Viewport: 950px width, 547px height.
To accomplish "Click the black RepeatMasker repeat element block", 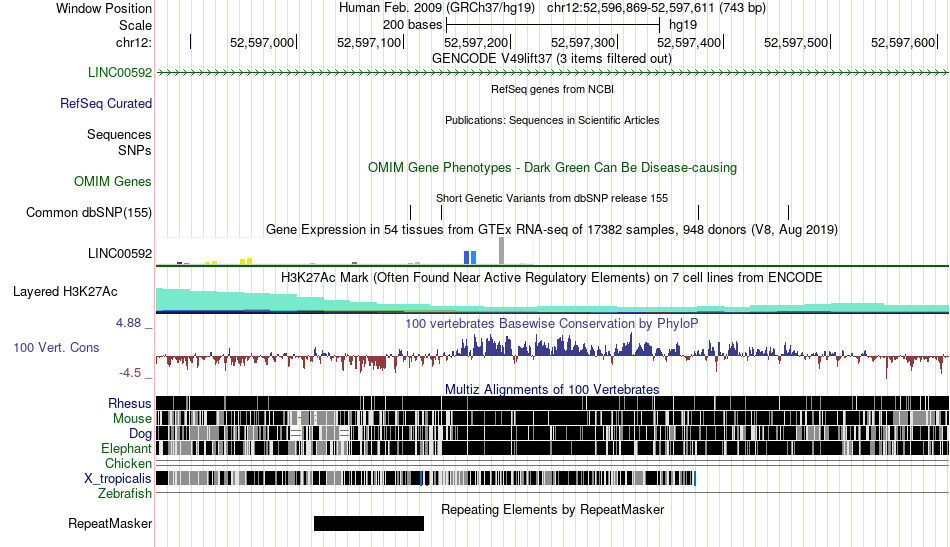I will click(x=369, y=523).
